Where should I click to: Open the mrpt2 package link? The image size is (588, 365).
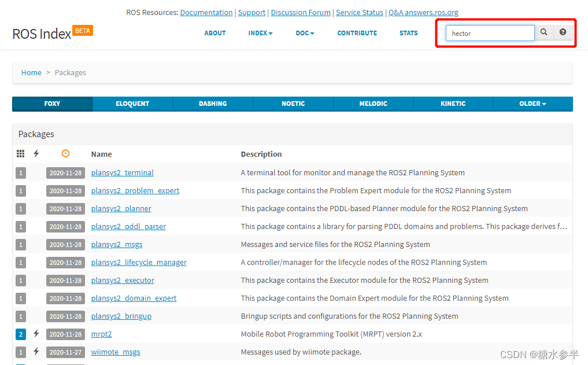[x=101, y=334]
